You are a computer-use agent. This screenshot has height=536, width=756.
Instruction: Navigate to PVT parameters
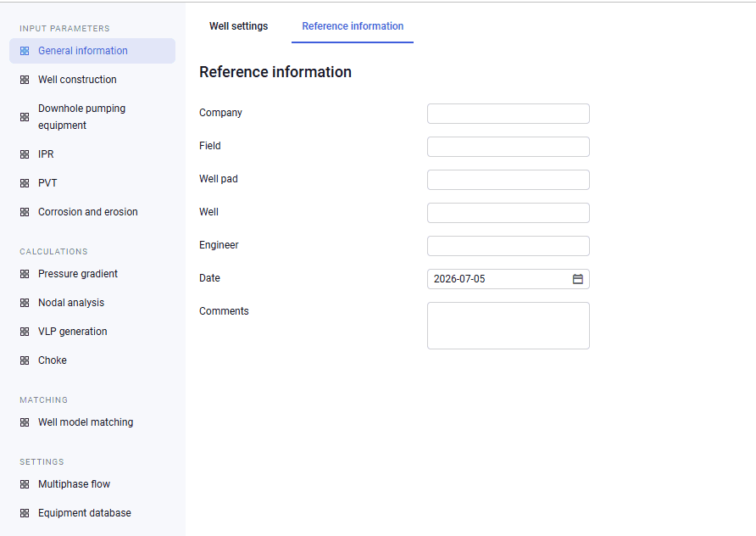(x=47, y=183)
